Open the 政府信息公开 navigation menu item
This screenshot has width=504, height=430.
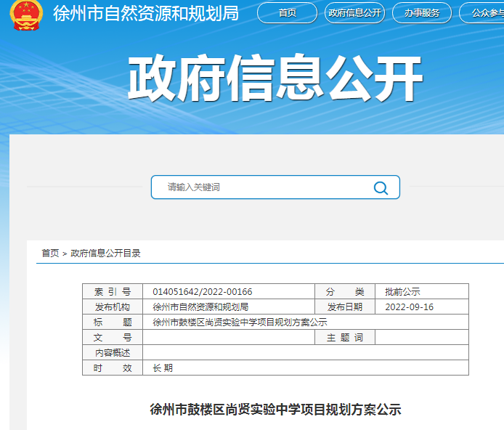pyautogui.click(x=355, y=13)
